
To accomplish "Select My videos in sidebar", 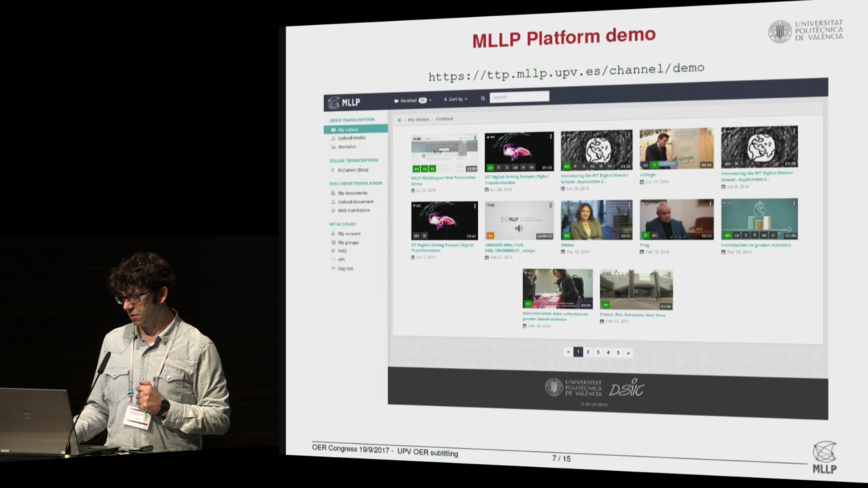I will click(356, 129).
